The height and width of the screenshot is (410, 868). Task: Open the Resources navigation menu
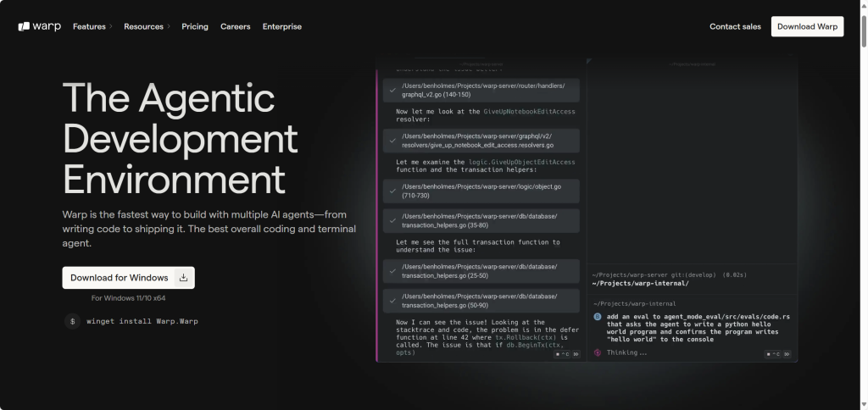(x=143, y=26)
